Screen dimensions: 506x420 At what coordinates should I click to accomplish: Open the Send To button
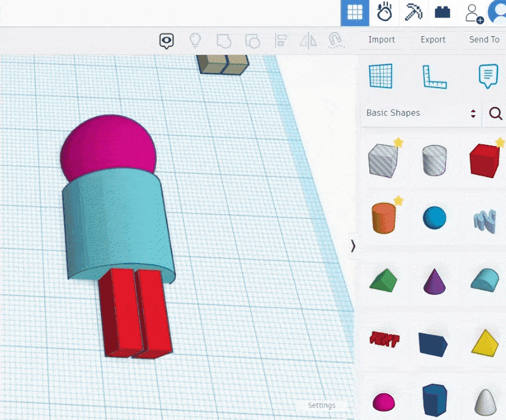point(484,40)
